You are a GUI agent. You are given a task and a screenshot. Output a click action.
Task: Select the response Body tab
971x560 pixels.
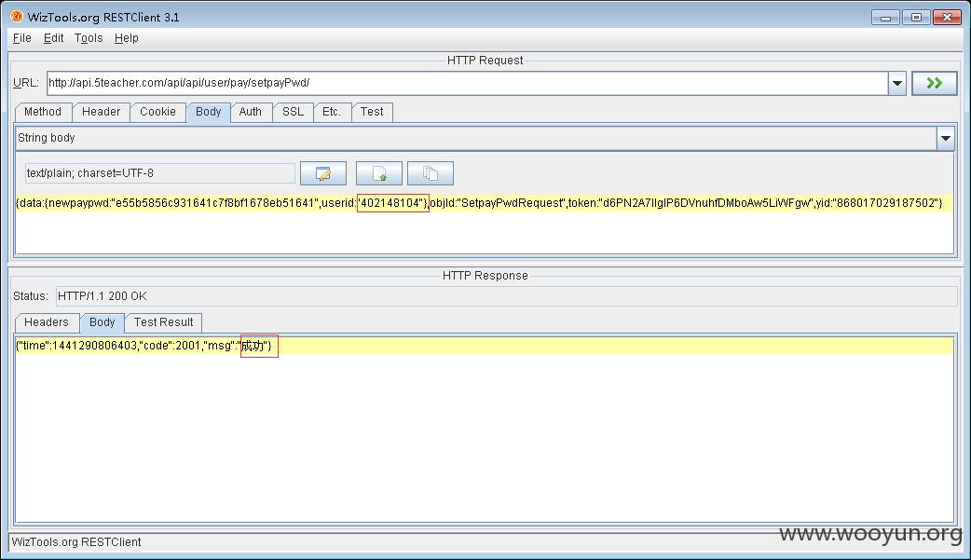(x=103, y=322)
